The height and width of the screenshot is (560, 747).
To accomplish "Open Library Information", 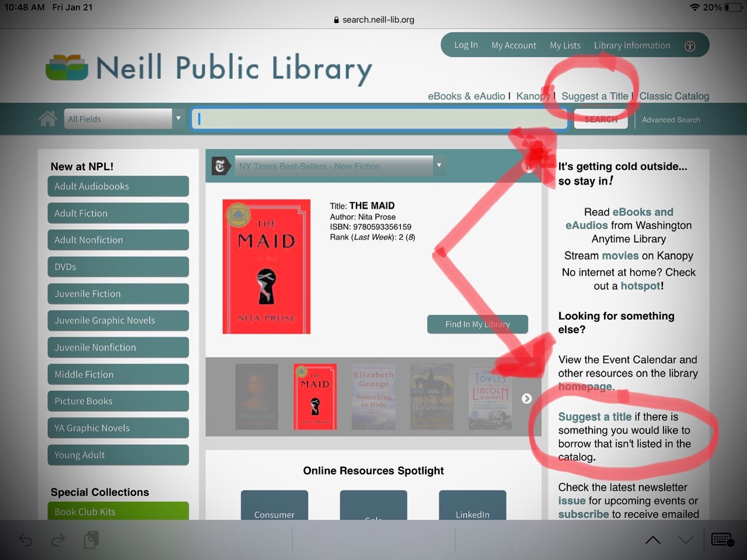I will click(x=632, y=45).
